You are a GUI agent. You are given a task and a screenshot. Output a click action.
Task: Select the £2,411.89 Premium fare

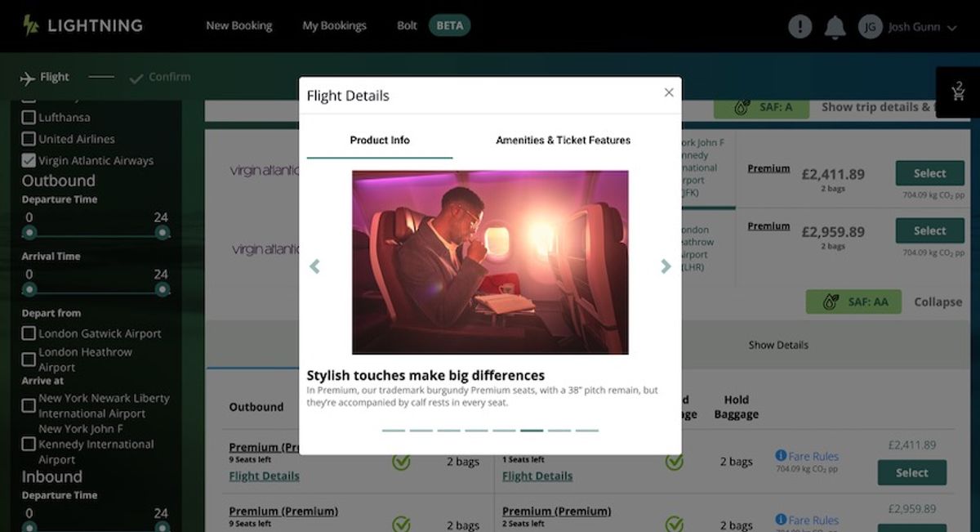click(x=929, y=173)
